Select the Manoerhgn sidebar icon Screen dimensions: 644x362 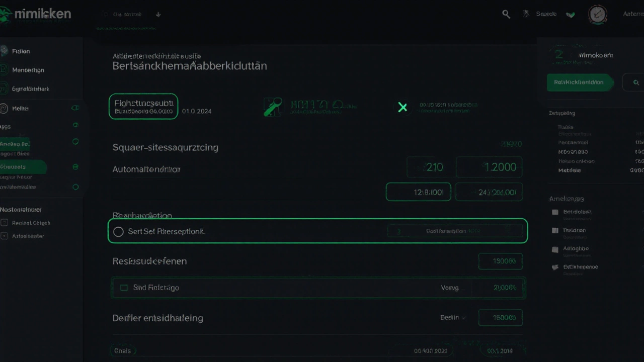tap(28, 70)
